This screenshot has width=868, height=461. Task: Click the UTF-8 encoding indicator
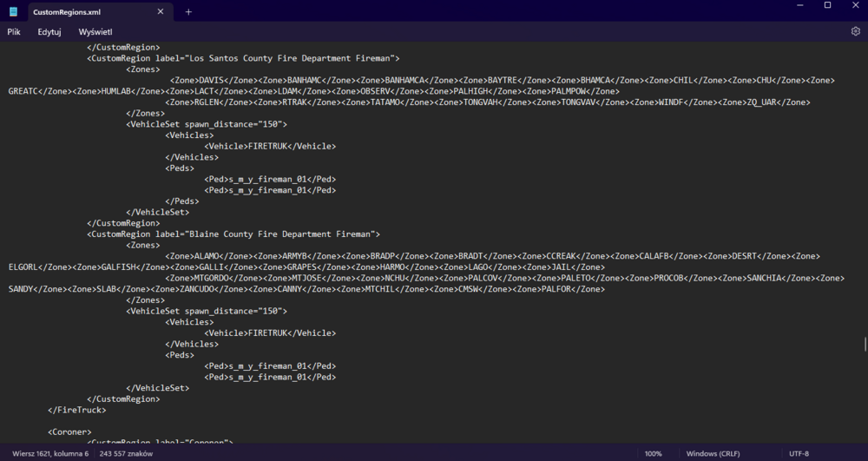click(799, 454)
